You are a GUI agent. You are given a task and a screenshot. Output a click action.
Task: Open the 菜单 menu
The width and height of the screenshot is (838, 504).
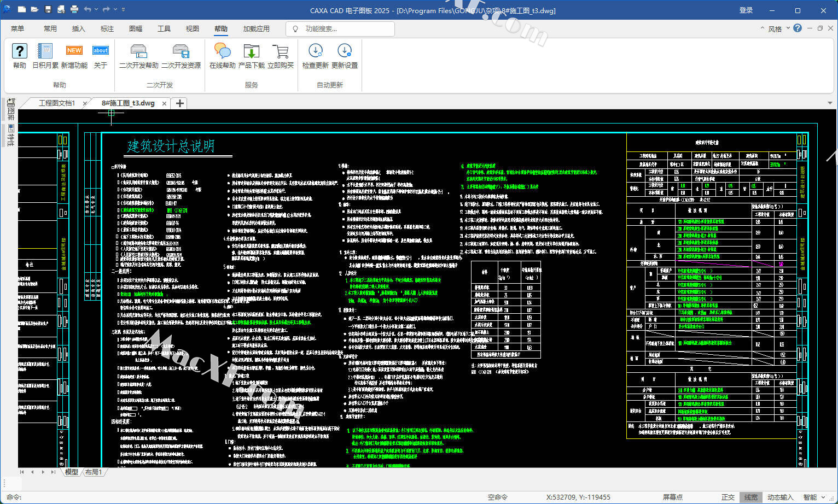[x=18, y=28]
